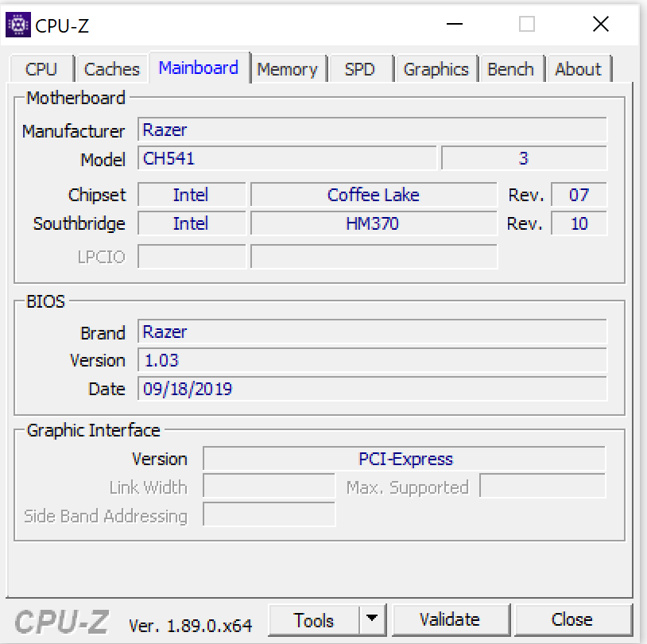Image resolution: width=647 pixels, height=644 pixels.
Task: Go to the Graphics tab
Action: tap(436, 69)
